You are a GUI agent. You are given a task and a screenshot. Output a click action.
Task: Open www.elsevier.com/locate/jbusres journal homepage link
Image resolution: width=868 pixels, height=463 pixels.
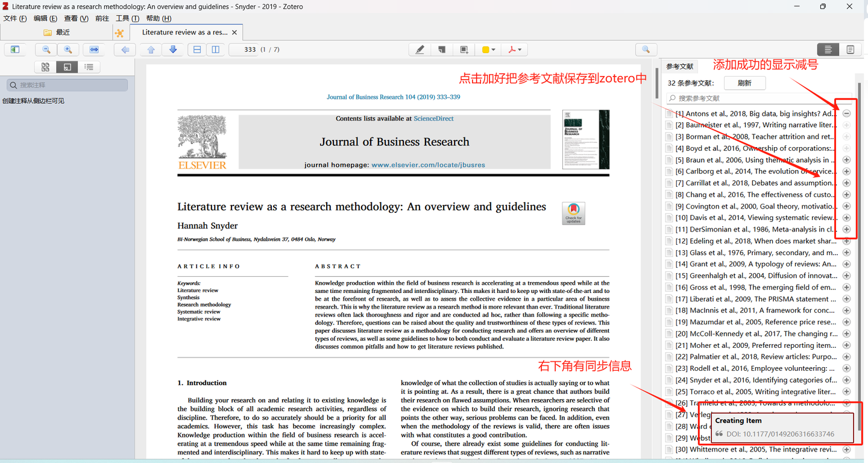click(428, 165)
